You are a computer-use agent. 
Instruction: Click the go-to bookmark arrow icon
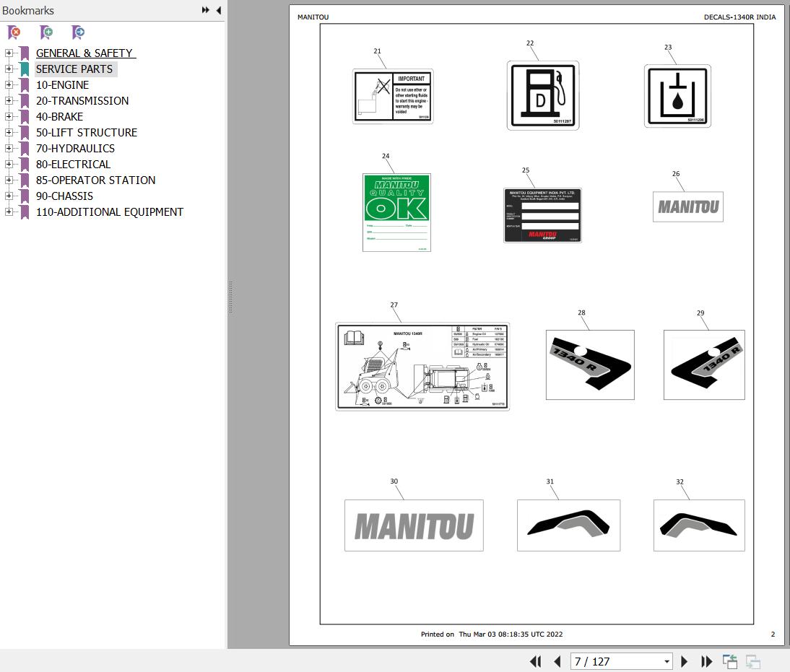point(78,32)
